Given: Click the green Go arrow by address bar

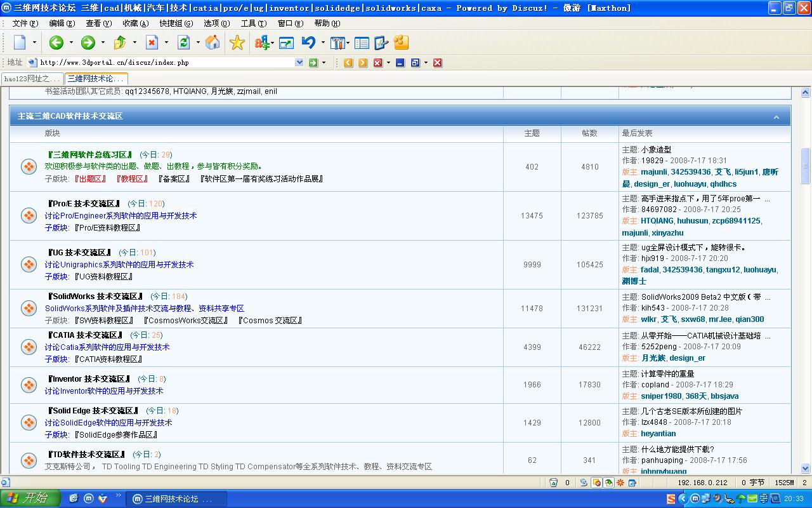Looking at the screenshot, I should tap(313, 62).
